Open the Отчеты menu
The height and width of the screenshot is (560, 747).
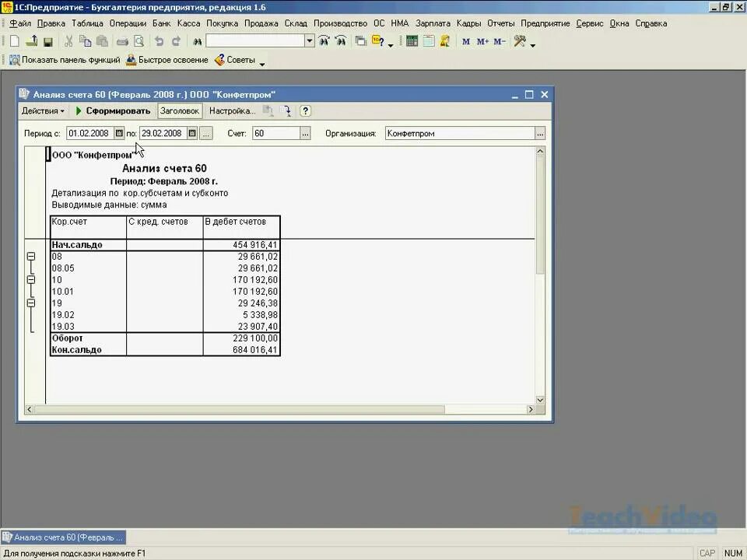(x=500, y=23)
